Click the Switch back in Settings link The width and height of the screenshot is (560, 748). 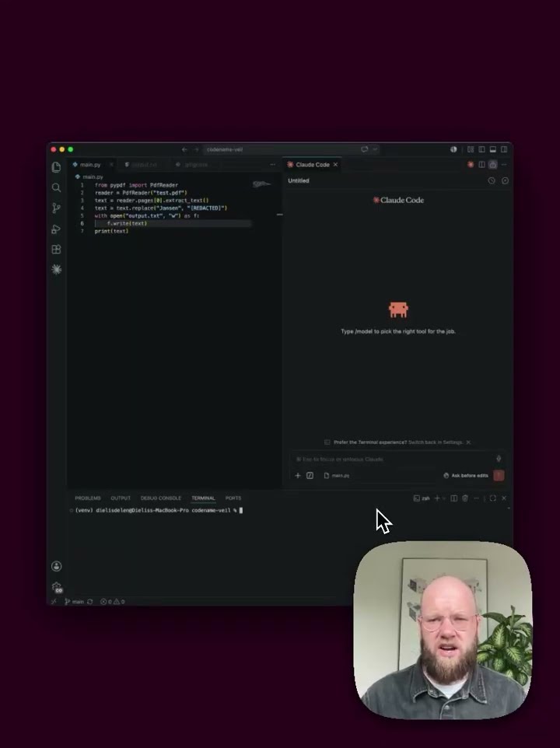[436, 442]
